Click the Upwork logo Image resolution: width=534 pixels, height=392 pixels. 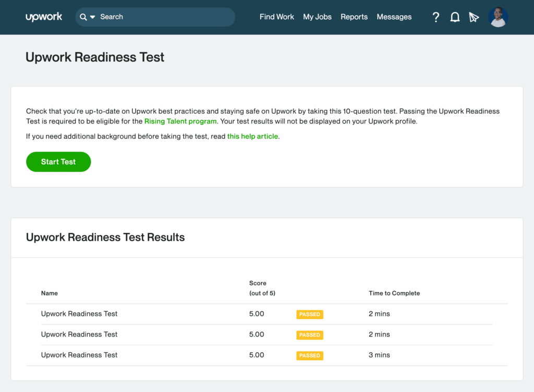[44, 17]
